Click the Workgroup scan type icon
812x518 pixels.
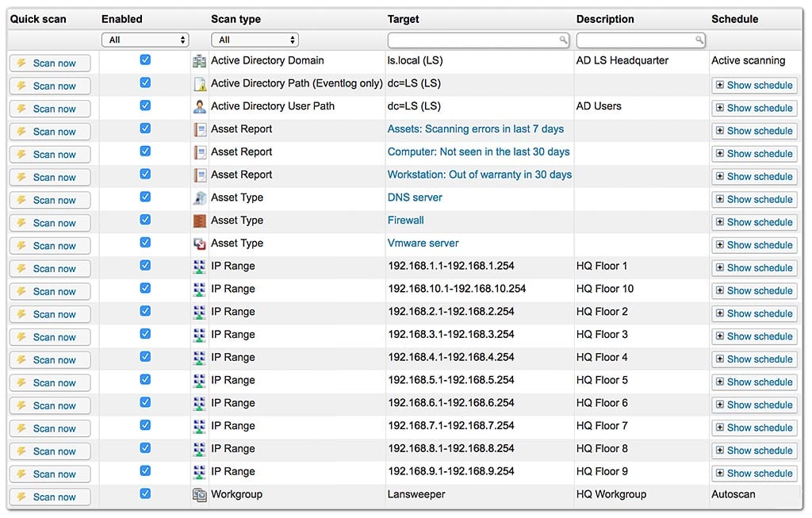point(199,495)
